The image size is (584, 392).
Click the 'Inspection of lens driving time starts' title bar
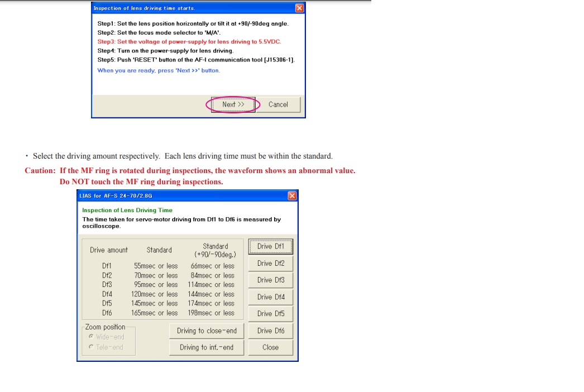point(190,8)
